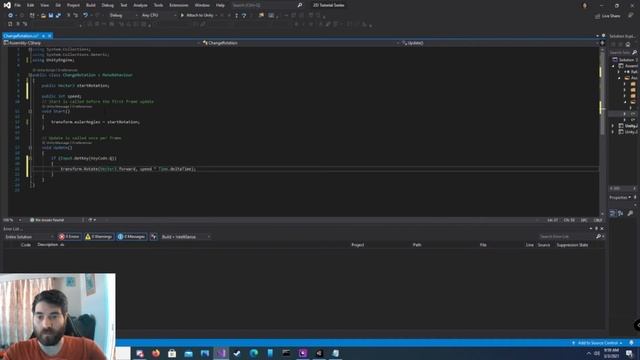This screenshot has height=360, width=640.
Task: Pin the ChangeRotation.cs tab
Action: point(44,36)
